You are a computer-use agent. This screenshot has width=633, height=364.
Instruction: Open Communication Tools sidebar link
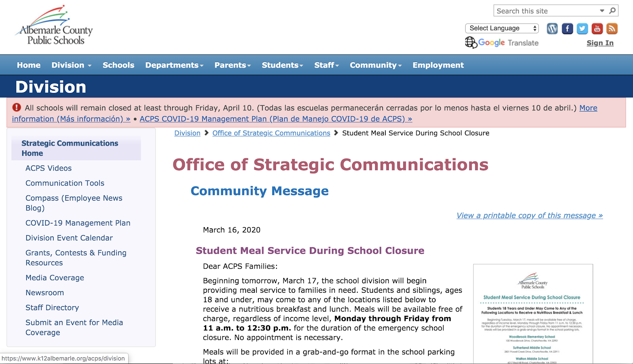(x=65, y=183)
